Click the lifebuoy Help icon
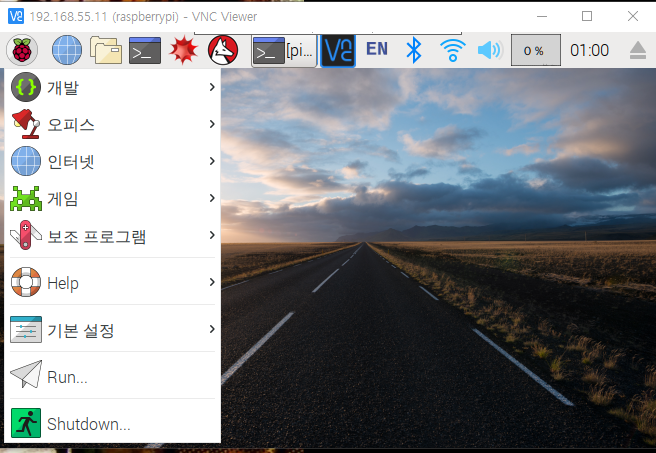Image resolution: width=656 pixels, height=453 pixels. click(26, 282)
